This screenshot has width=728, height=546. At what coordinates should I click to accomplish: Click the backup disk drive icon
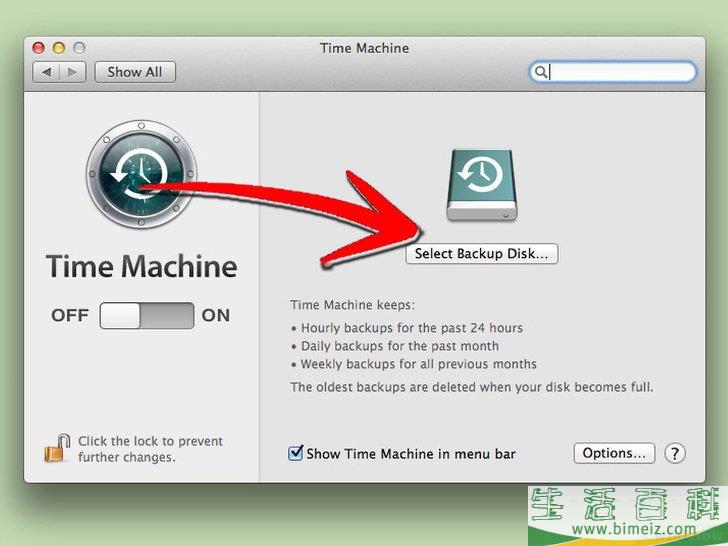point(481,185)
